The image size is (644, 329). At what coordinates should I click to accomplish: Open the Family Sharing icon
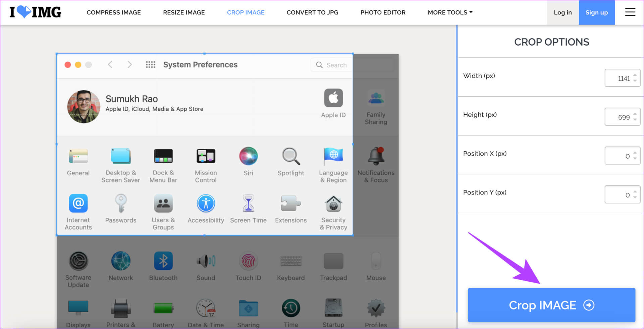(376, 98)
